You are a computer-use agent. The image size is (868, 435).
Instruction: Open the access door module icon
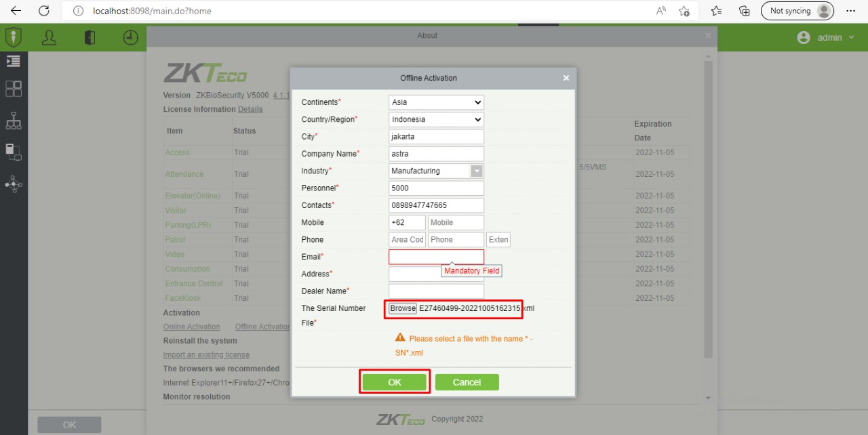tap(90, 38)
